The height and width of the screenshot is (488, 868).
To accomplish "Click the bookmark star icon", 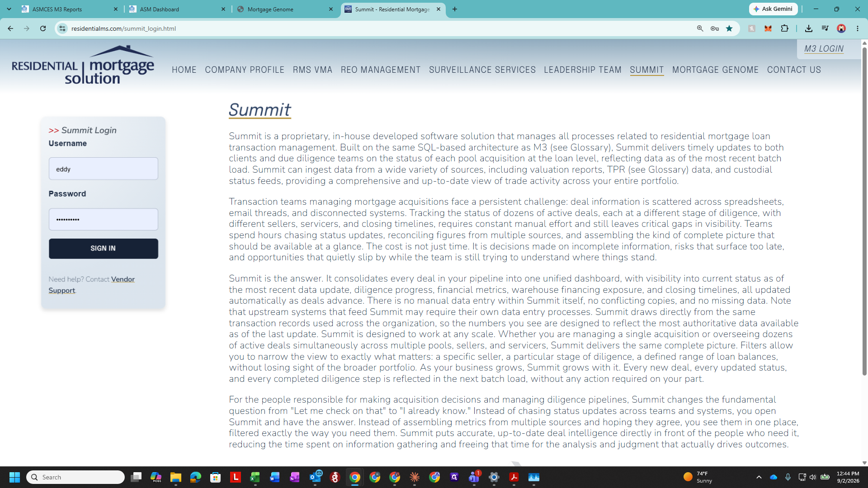I will pyautogui.click(x=729, y=28).
